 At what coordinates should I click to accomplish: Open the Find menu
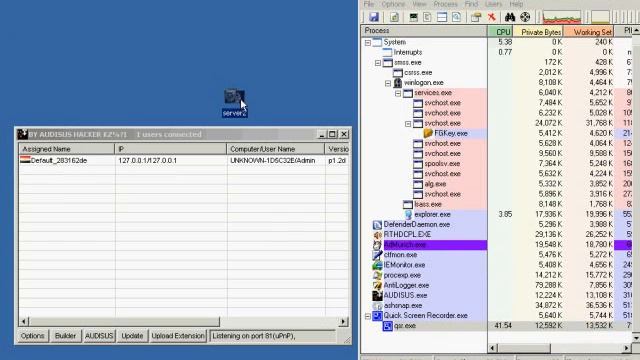tap(471, 4)
